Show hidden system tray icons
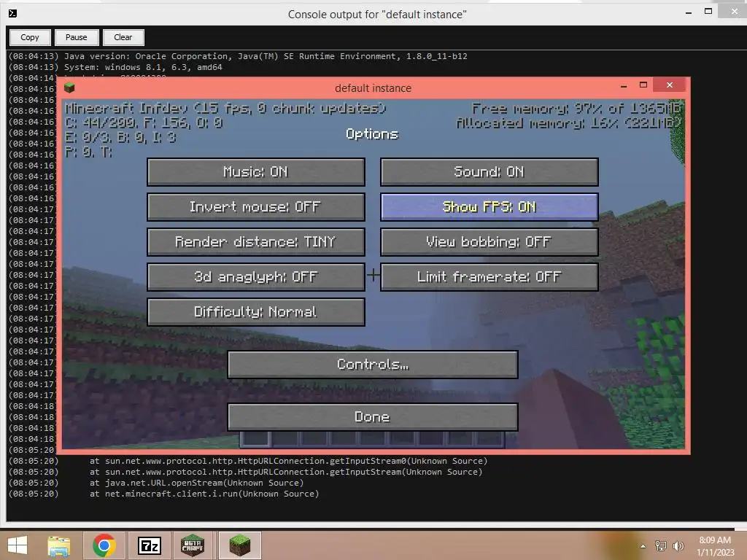 coord(643,546)
